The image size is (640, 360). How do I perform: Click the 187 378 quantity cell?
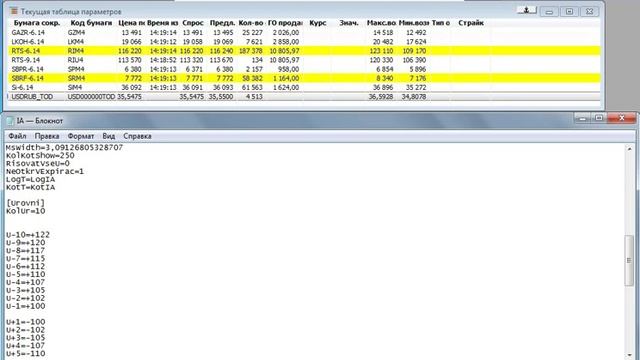(x=251, y=51)
